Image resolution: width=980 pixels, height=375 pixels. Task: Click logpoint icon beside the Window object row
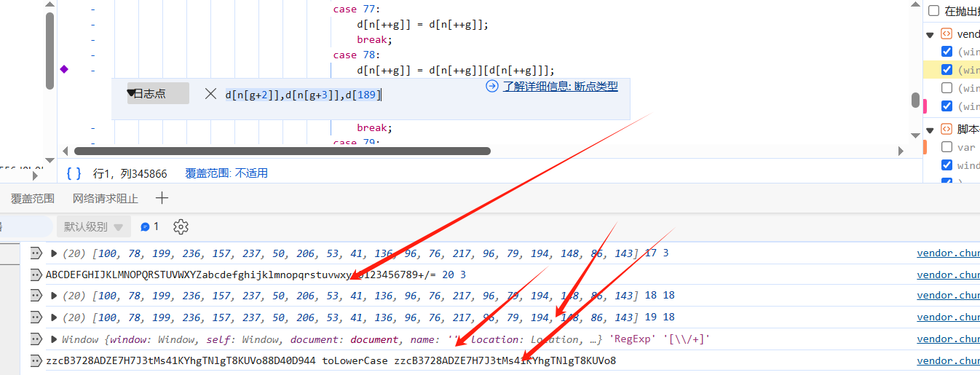[36, 339]
